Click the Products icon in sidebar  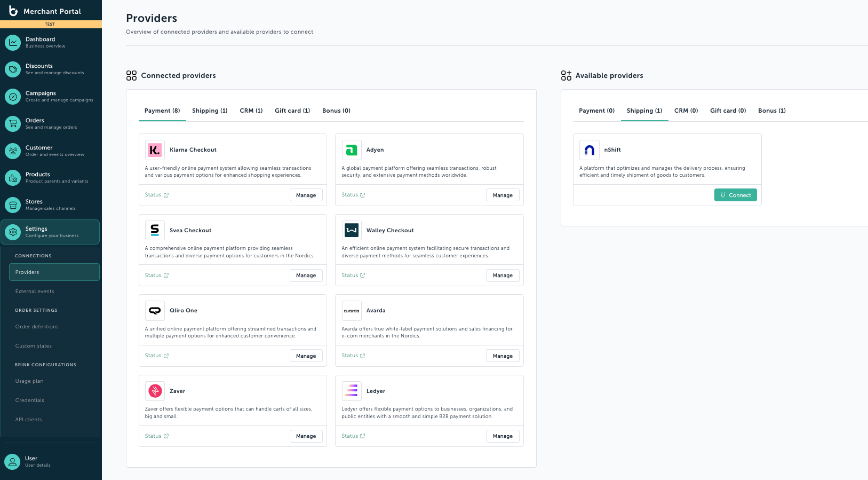pyautogui.click(x=13, y=178)
